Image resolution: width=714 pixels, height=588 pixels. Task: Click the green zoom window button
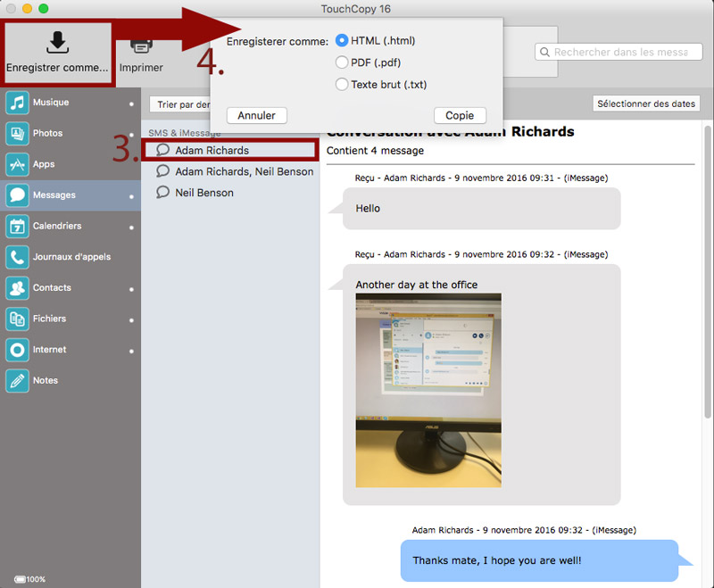pyautogui.click(x=43, y=8)
